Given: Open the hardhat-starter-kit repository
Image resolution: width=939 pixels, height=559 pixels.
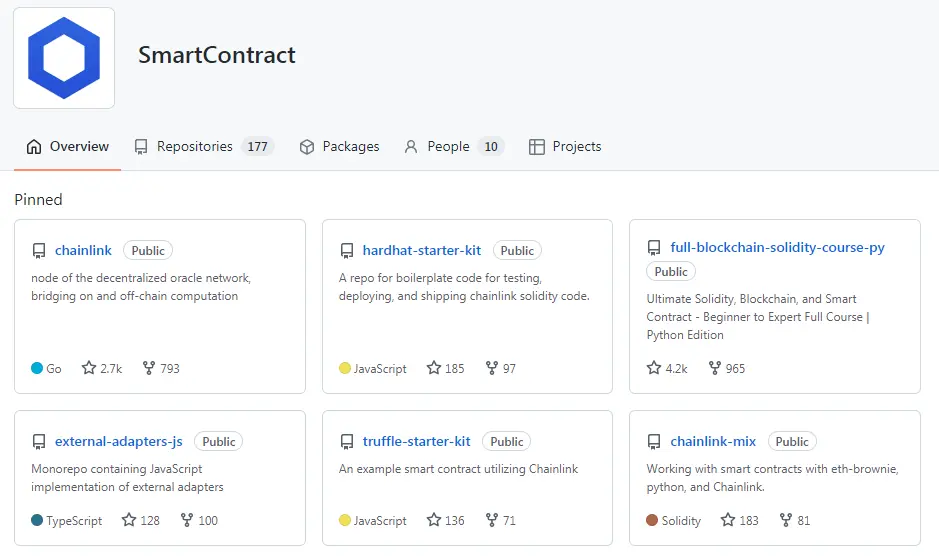Looking at the screenshot, I should (422, 250).
